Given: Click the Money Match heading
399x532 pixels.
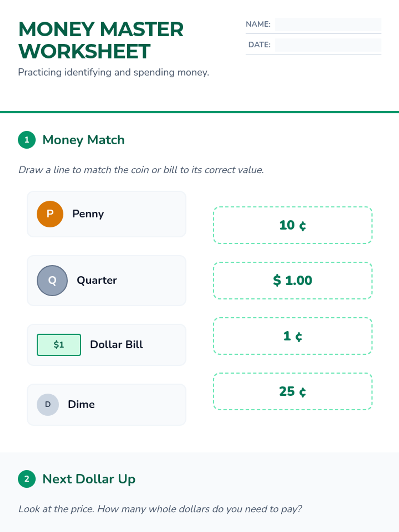Looking at the screenshot, I should coord(83,140).
